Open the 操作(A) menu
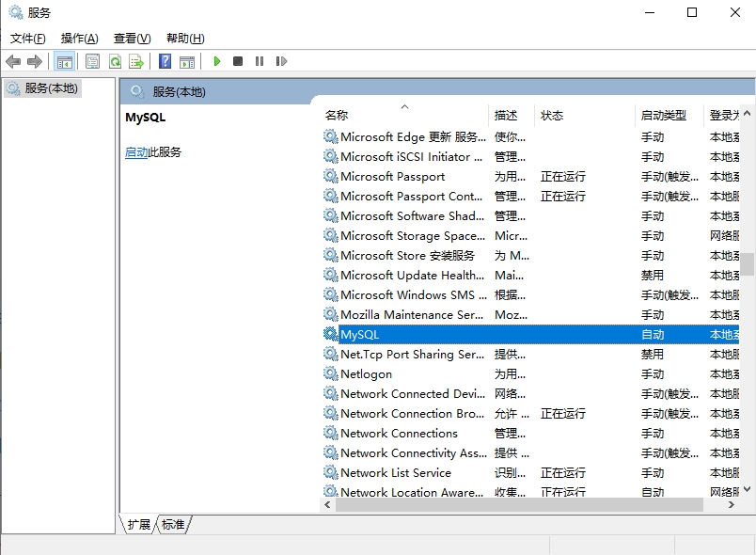Screen dimensions: 756x555 click(79, 39)
